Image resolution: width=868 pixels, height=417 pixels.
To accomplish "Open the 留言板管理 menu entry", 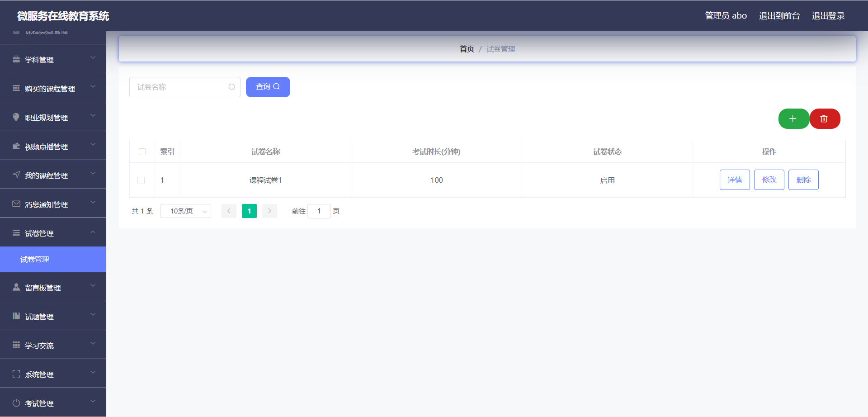I will click(43, 287).
